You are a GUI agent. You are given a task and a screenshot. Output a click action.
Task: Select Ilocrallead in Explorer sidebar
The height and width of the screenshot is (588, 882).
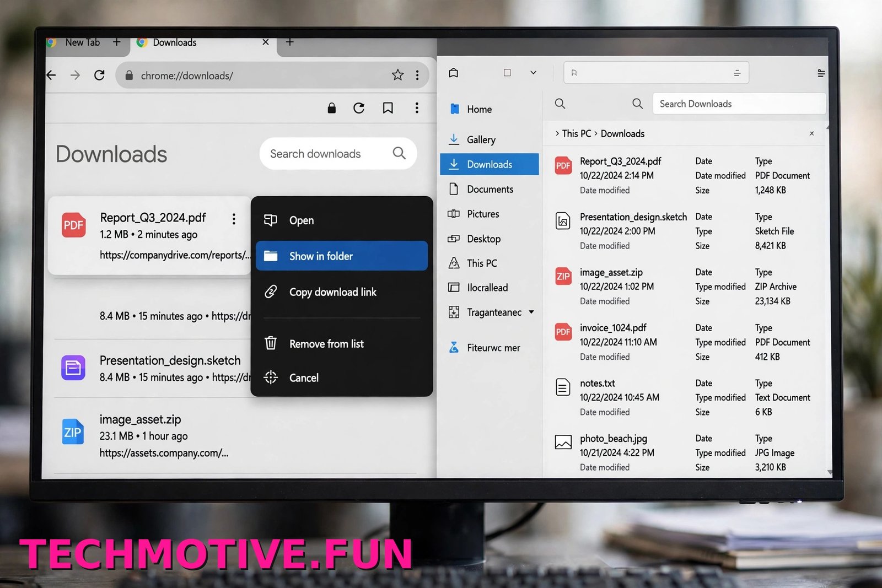tap(490, 287)
